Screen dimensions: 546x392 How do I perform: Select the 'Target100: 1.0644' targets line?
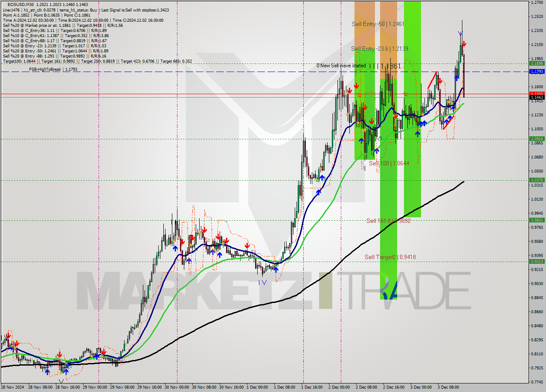pos(97,61)
